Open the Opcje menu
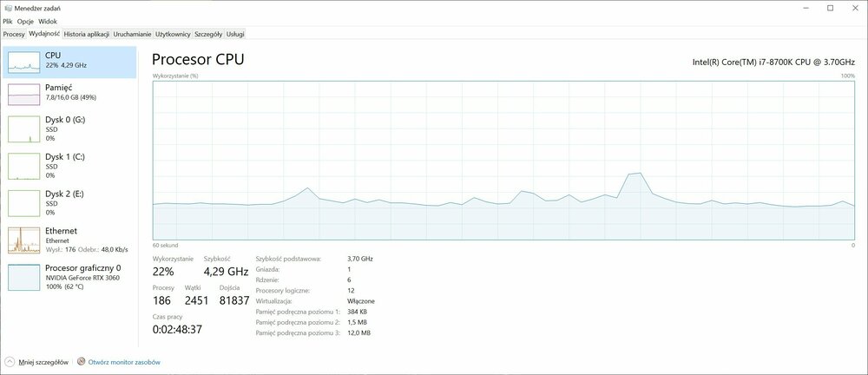 [x=25, y=21]
